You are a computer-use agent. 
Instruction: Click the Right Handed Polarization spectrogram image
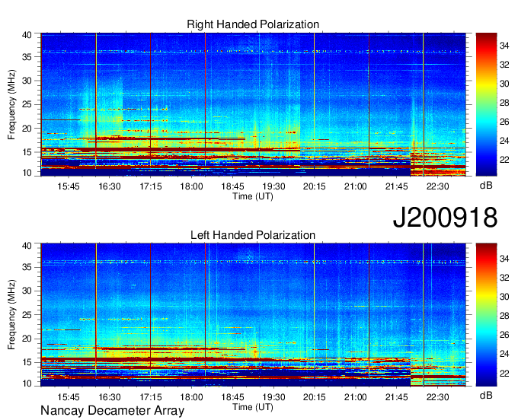tap(254, 104)
